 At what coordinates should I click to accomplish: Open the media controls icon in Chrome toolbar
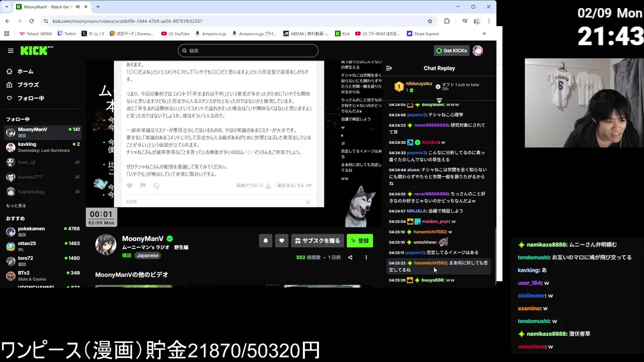pos(464,21)
